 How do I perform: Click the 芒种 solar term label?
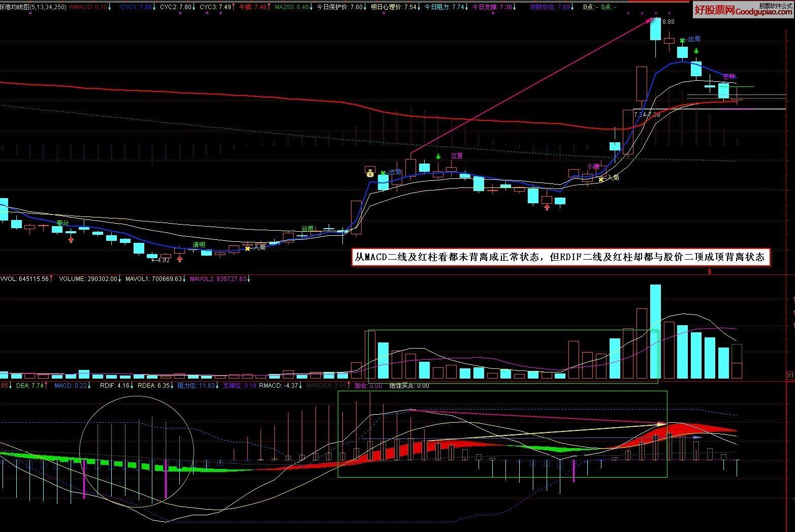pos(729,77)
